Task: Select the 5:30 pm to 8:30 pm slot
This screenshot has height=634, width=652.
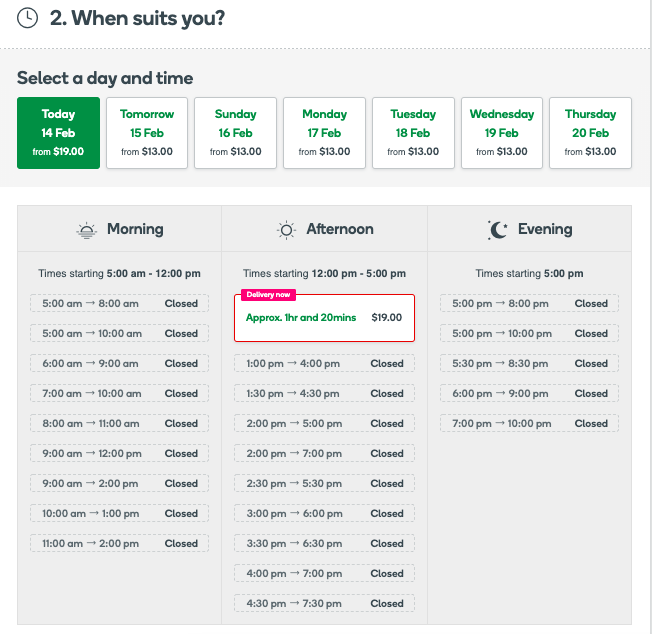Action: click(x=529, y=363)
